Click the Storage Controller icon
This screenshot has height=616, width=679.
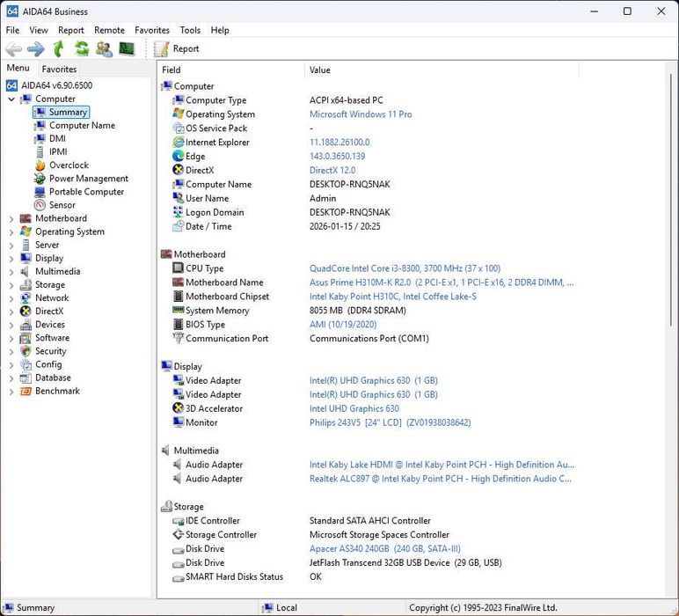pyautogui.click(x=178, y=534)
